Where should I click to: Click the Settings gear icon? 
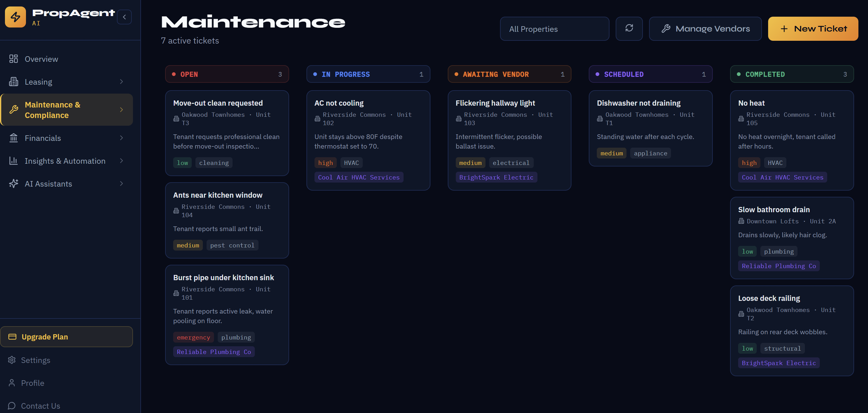pos(12,360)
